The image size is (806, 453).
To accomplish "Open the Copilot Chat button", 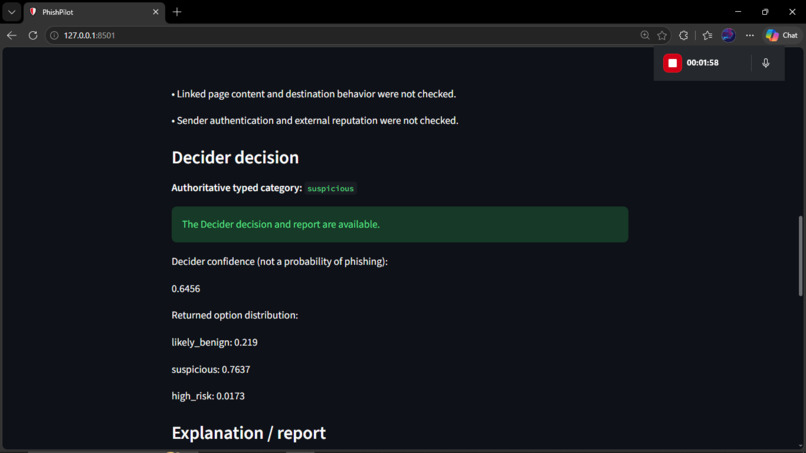I will coord(782,35).
